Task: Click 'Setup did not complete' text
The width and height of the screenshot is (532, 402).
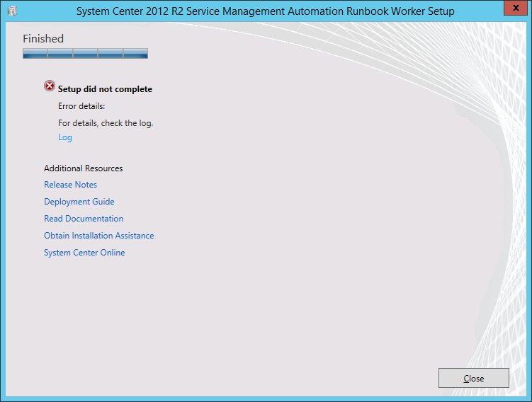Action: click(x=105, y=89)
